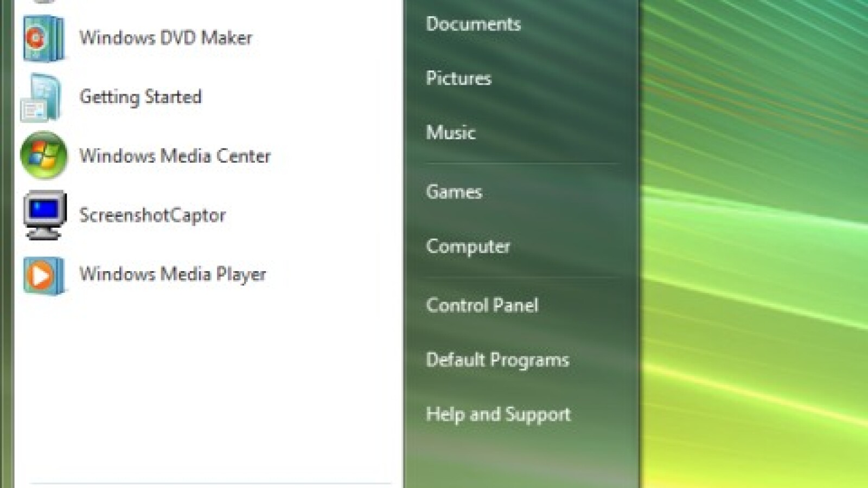Screen dimensions: 868x488
Task: Open Computer from the Start menu
Action: [x=468, y=246]
